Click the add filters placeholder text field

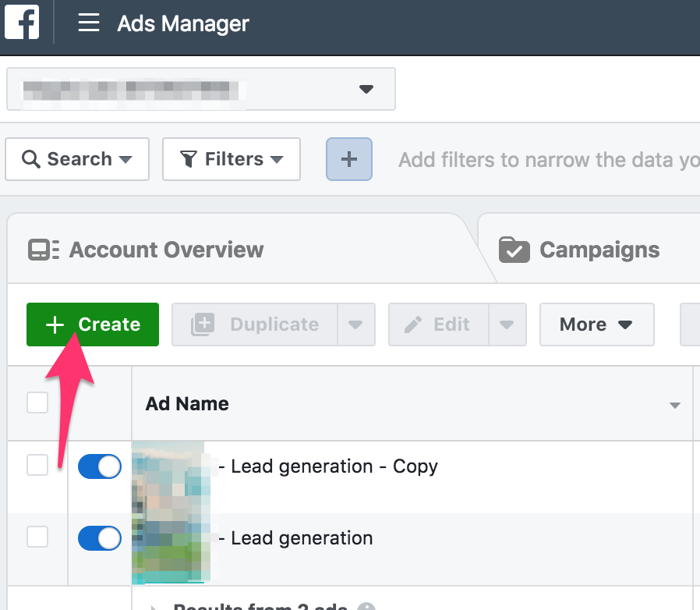click(549, 160)
